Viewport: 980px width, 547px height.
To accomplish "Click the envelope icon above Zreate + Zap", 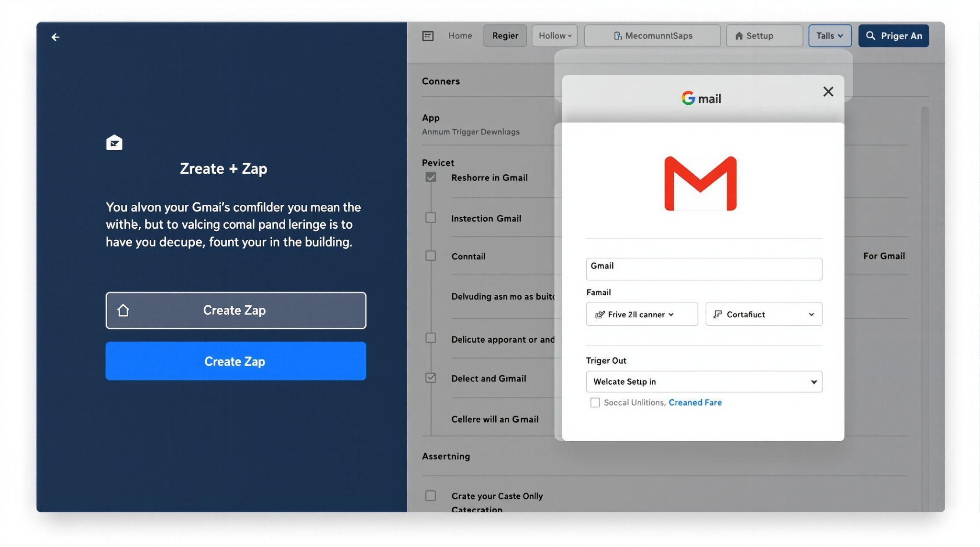I will 114,143.
